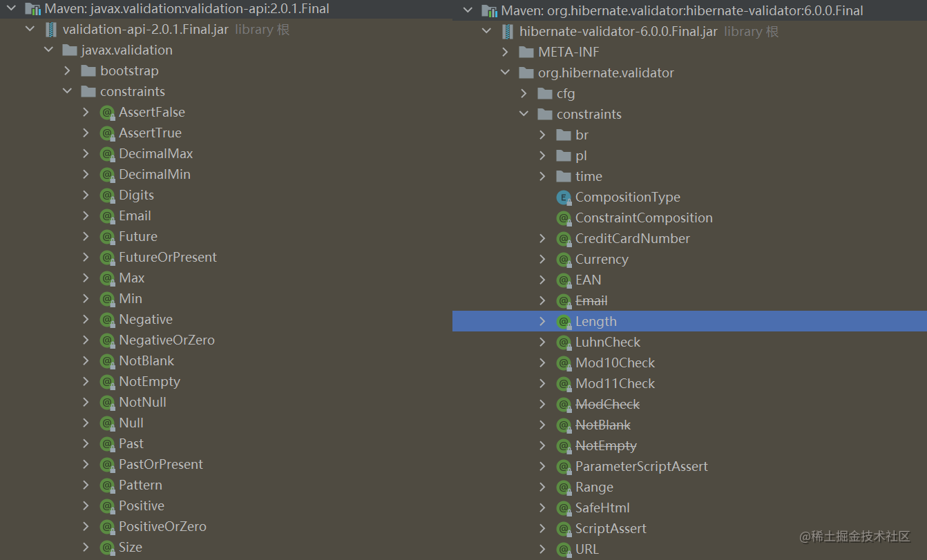The image size is (927, 560).
Task: Expand the time folder
Action: [x=542, y=176]
